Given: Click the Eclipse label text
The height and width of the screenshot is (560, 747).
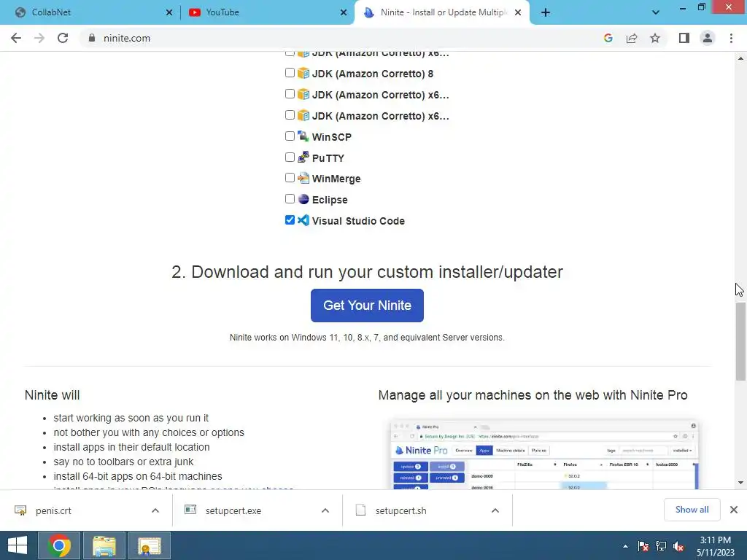Looking at the screenshot, I should [330, 200].
